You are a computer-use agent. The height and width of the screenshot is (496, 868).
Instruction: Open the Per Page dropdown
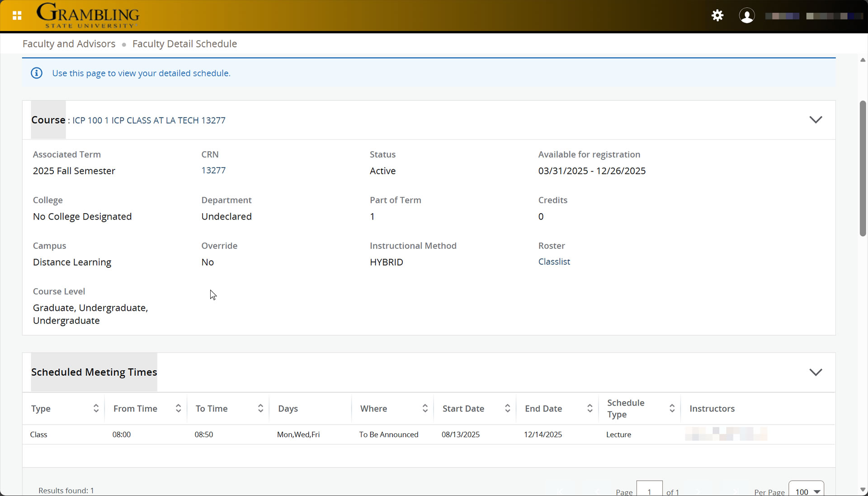click(806, 491)
